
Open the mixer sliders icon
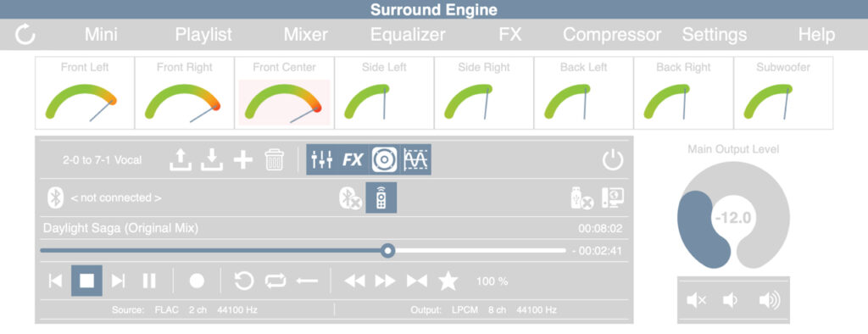[321, 159]
